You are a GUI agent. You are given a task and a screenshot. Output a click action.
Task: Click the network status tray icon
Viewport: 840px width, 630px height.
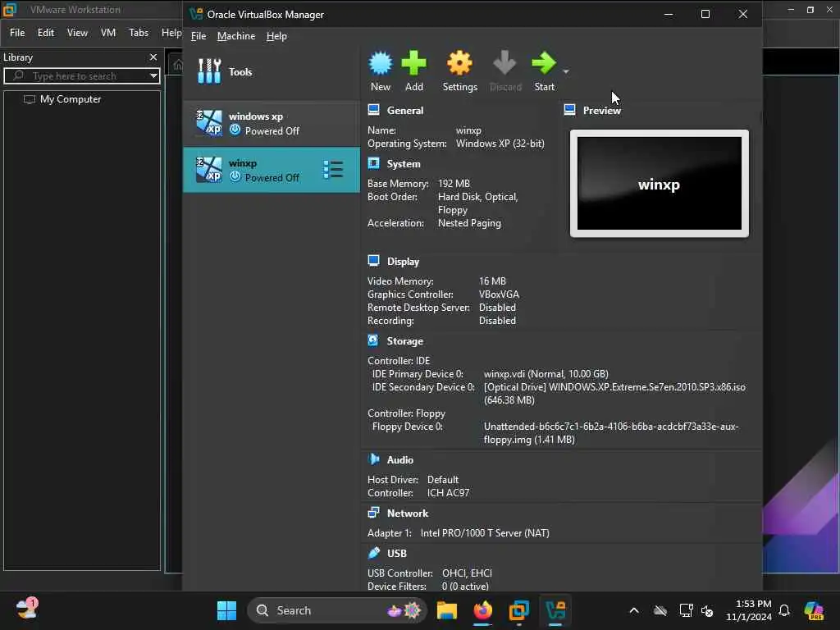click(687, 610)
